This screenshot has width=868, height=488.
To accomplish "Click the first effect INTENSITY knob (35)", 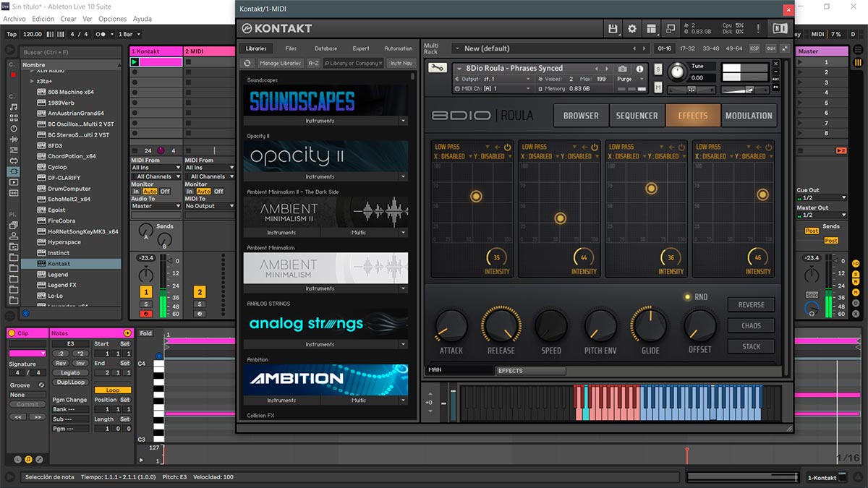I will pos(496,257).
